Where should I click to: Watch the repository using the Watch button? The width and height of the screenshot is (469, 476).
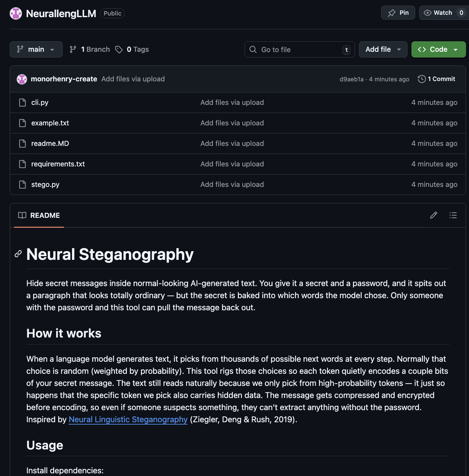444,13
